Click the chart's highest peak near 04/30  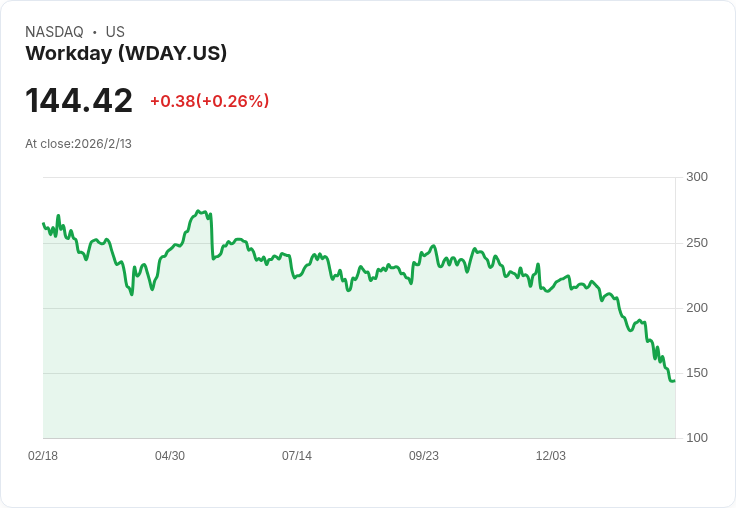(x=198, y=211)
